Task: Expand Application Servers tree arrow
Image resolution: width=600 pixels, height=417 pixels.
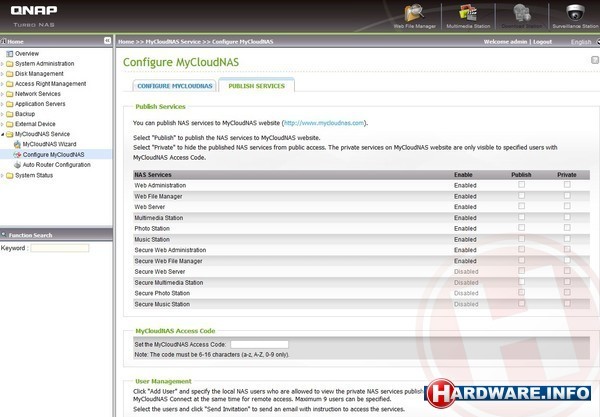Action: [2, 104]
